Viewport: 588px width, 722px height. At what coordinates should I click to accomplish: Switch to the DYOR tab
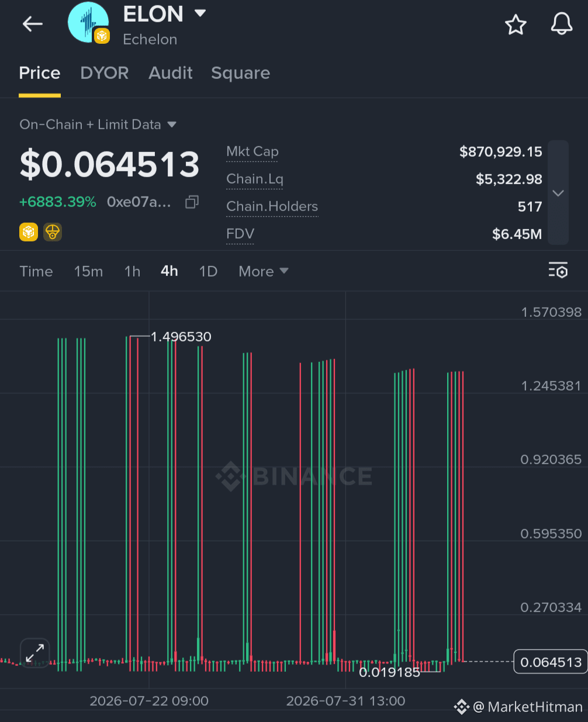coord(105,73)
